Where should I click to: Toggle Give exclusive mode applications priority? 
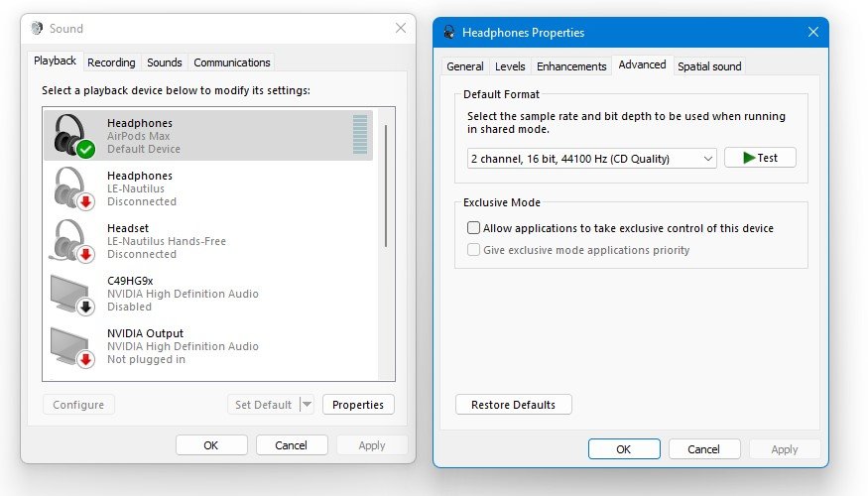click(473, 250)
